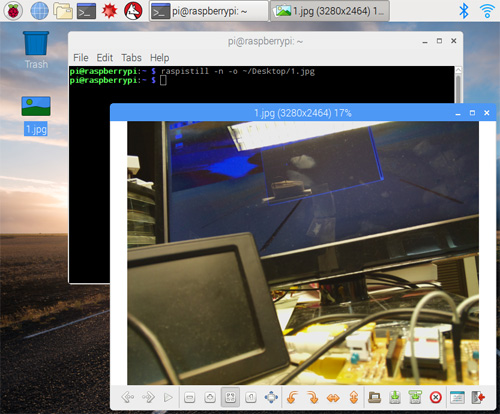Screen dimensions: 500x414
Task: Open the terminal's Tabs menu
Action: (131, 58)
